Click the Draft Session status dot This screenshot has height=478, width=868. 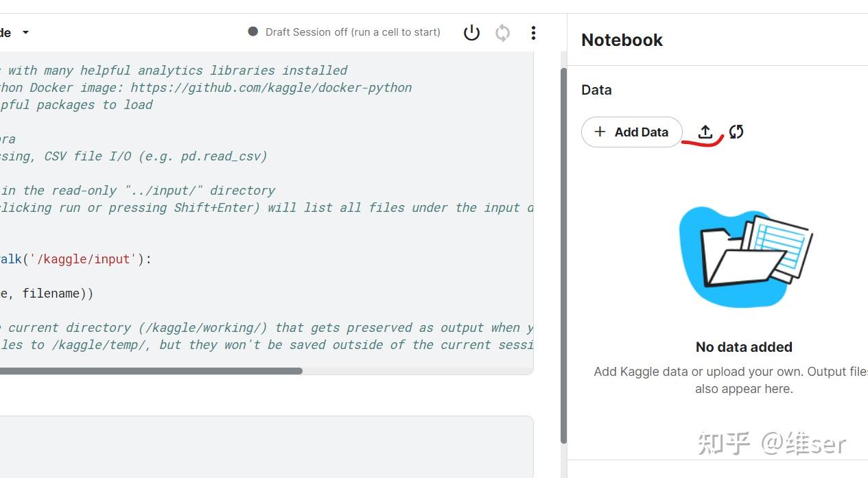tap(253, 32)
